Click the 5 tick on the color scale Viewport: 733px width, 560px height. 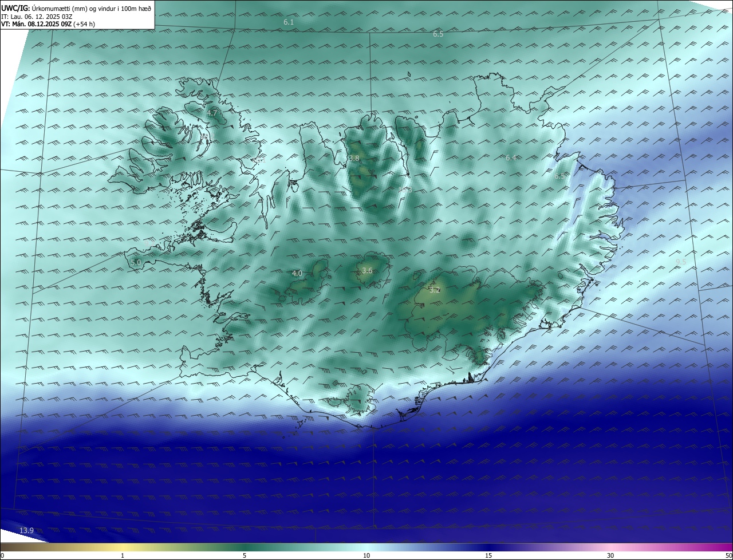[245, 555]
